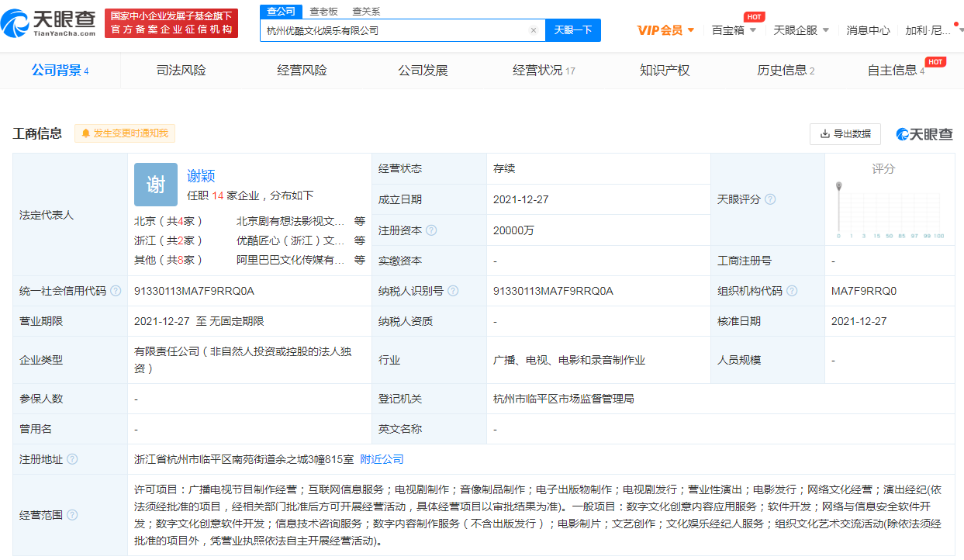Click the question mark beside 经营范围

[x=71, y=513]
